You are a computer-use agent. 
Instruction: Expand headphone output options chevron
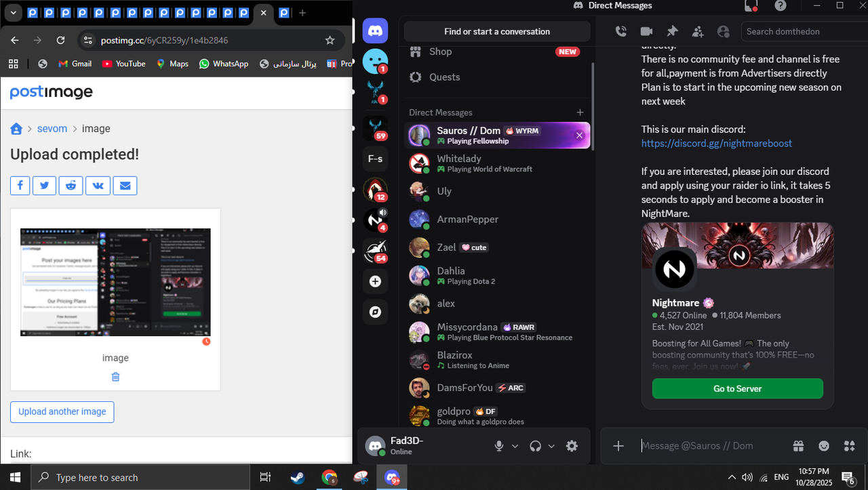coord(551,446)
